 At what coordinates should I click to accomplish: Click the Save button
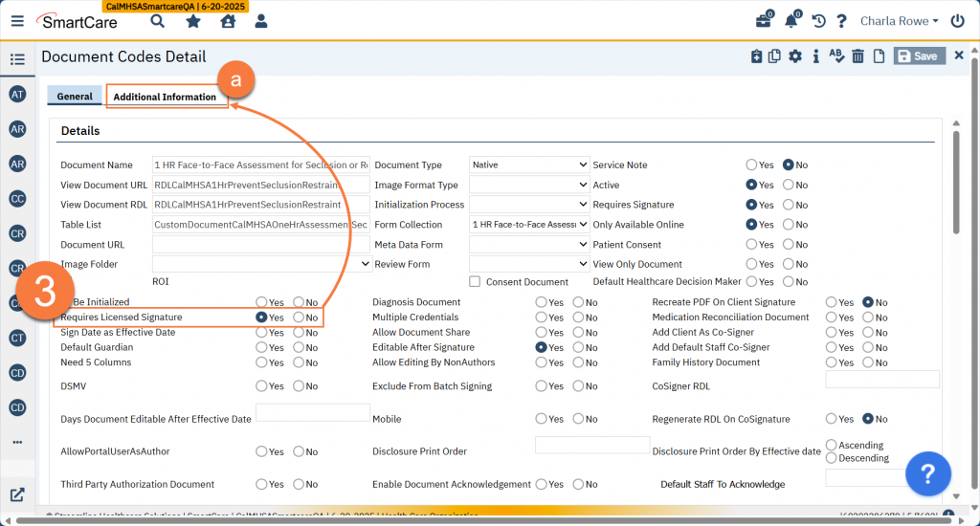click(920, 56)
